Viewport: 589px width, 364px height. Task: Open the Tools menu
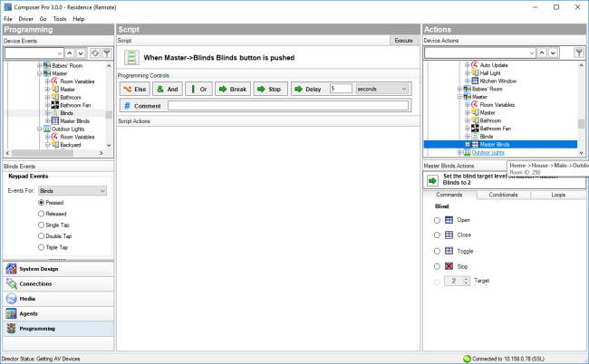(x=60, y=19)
